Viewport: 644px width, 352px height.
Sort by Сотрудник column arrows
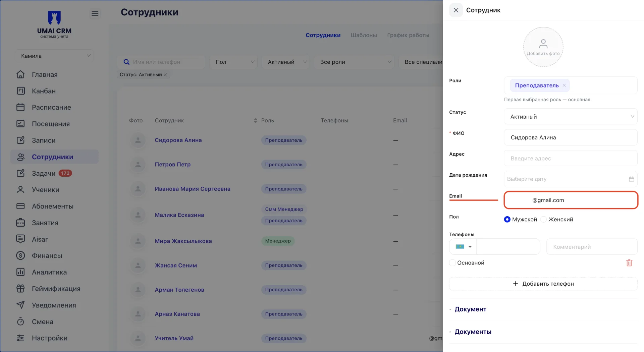pos(255,120)
